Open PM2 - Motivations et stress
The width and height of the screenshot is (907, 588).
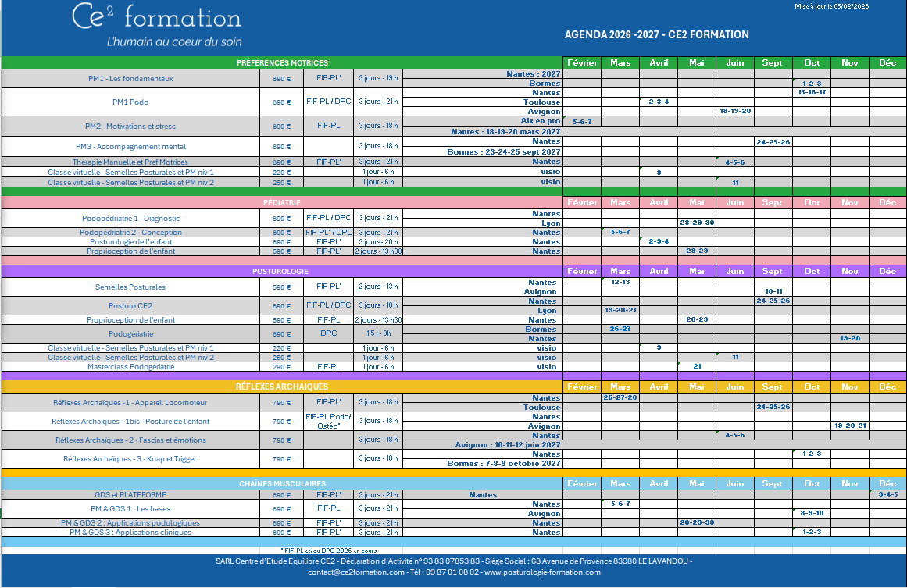click(130, 127)
